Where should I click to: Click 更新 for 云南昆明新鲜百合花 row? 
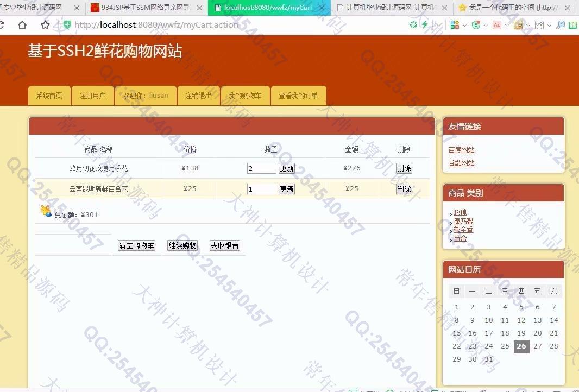tap(287, 189)
